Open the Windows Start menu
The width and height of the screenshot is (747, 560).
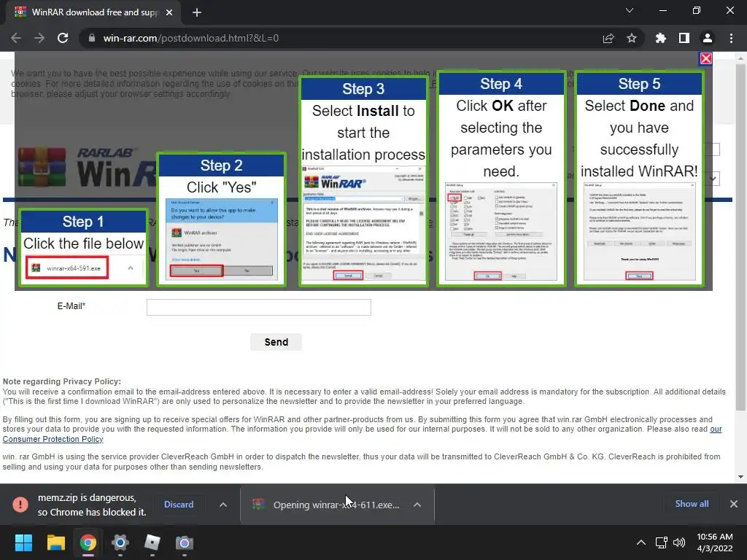[x=23, y=542]
